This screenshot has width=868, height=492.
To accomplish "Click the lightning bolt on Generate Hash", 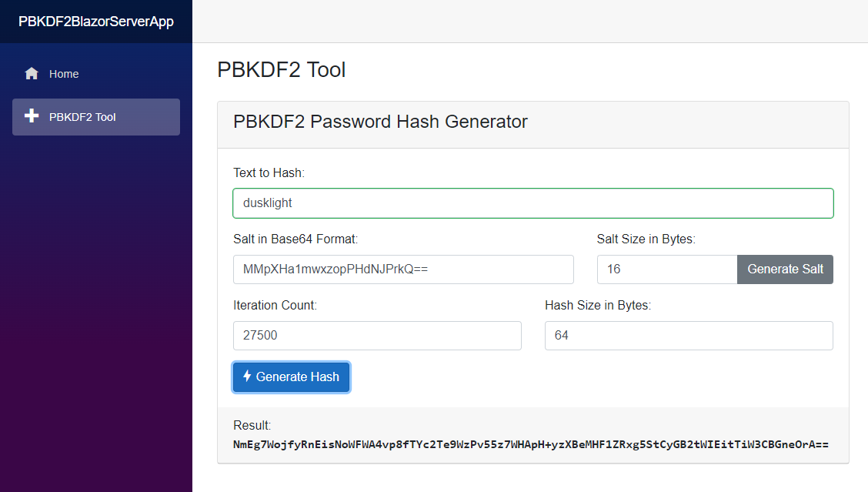I will click(247, 377).
